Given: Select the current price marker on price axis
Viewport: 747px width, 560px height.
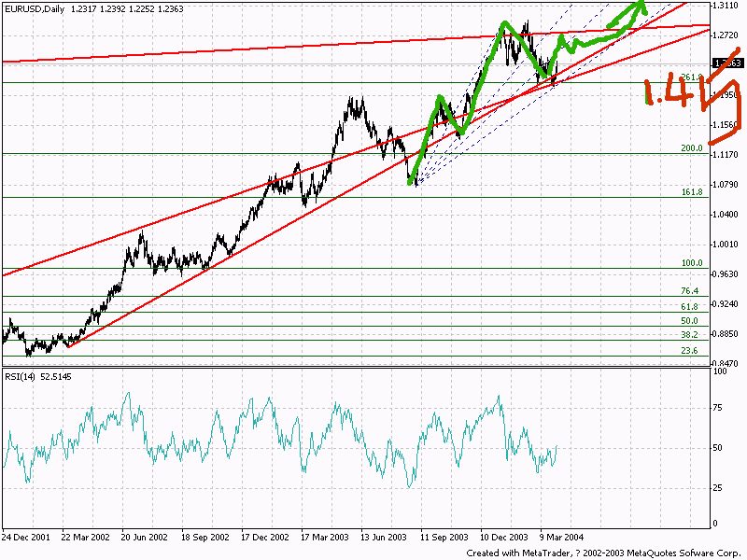Looking at the screenshot, I should [x=727, y=63].
